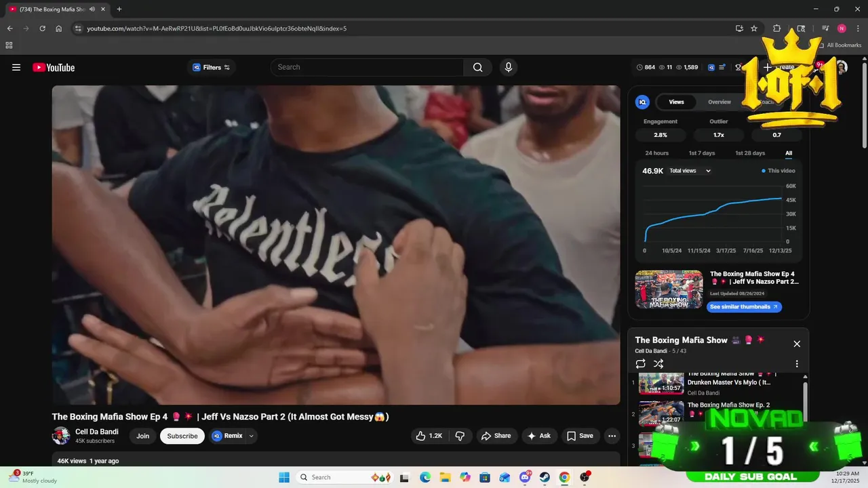Switch to the Overview tab in vidIQ panel

coord(719,102)
